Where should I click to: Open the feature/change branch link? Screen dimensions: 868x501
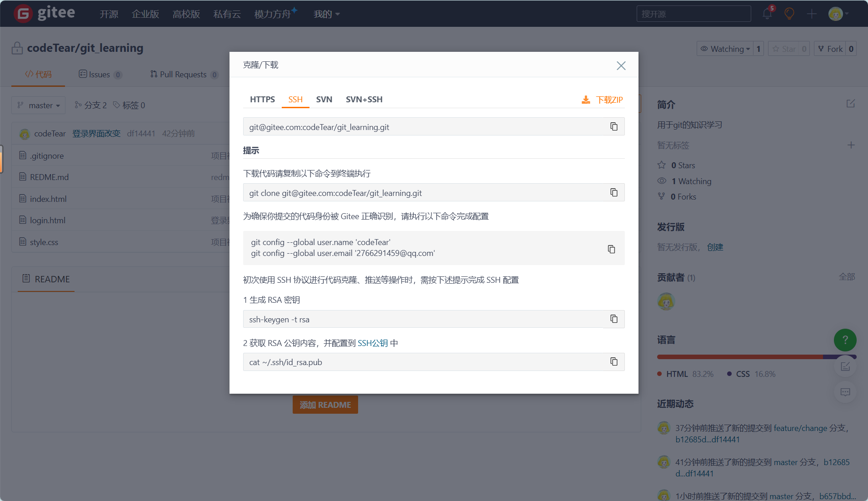[800, 428]
